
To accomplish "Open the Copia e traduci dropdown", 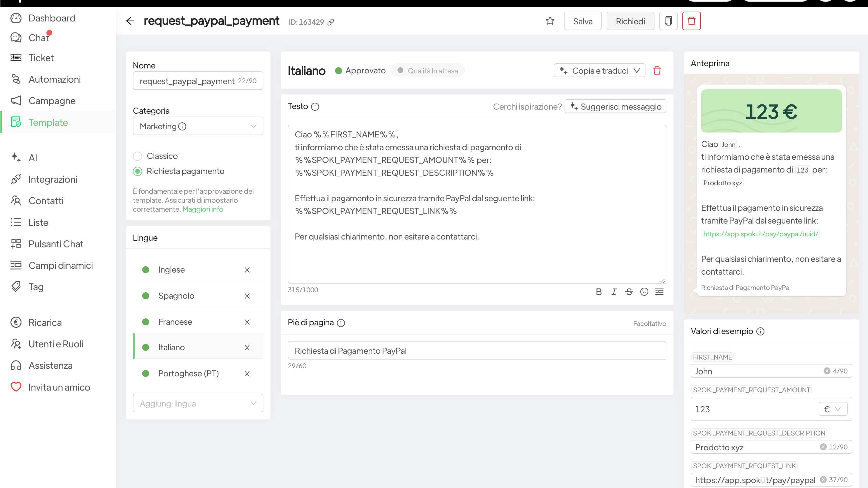I will tap(599, 71).
